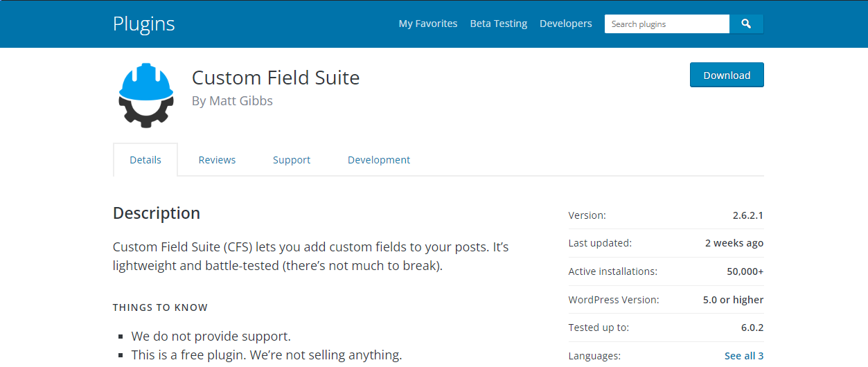Screen dimensions: 868x367
Task: Click the "Version:" label
Action: [587, 215]
